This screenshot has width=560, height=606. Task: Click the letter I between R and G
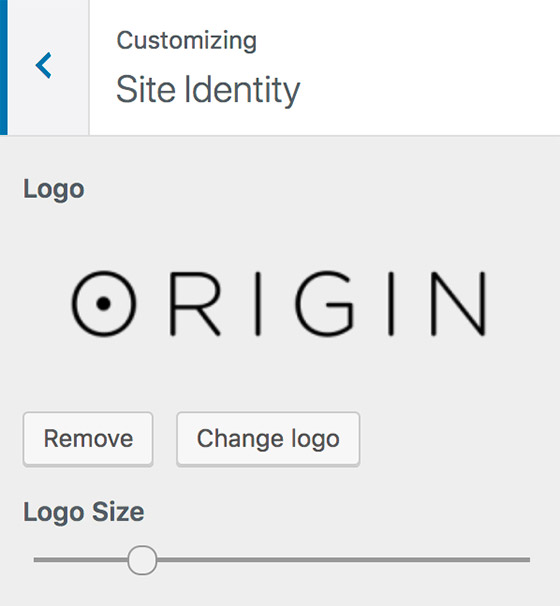(258, 303)
